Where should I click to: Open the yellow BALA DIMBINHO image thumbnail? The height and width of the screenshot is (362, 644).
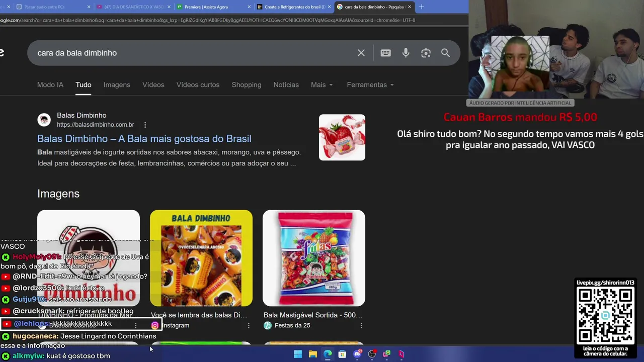click(x=201, y=258)
